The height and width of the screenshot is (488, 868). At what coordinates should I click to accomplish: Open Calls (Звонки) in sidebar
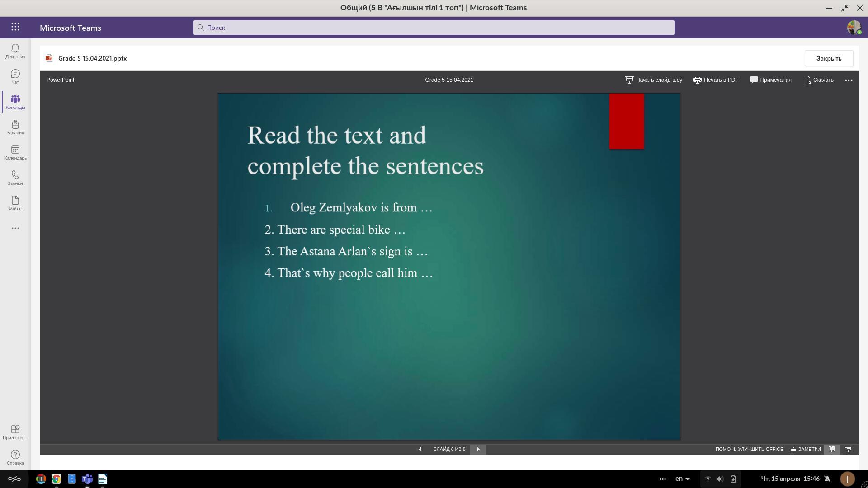point(15,178)
